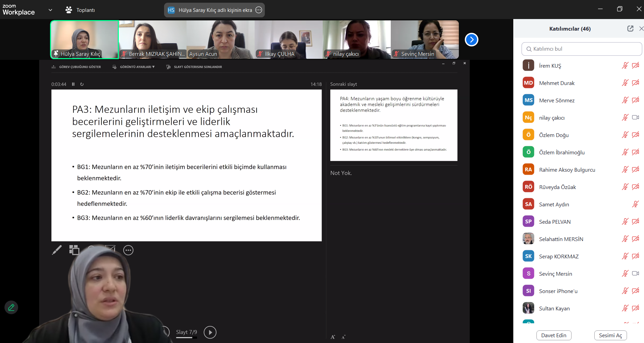Viewport: 644px width, 343px height.
Task: Toggle microphone icon for Samet Aydın
Action: (635, 204)
